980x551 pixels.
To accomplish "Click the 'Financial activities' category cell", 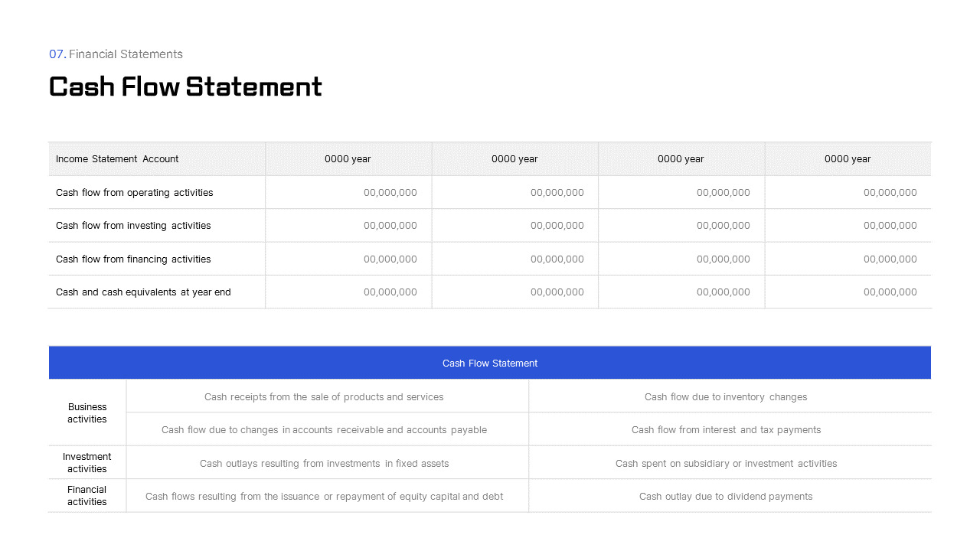I will point(87,496).
